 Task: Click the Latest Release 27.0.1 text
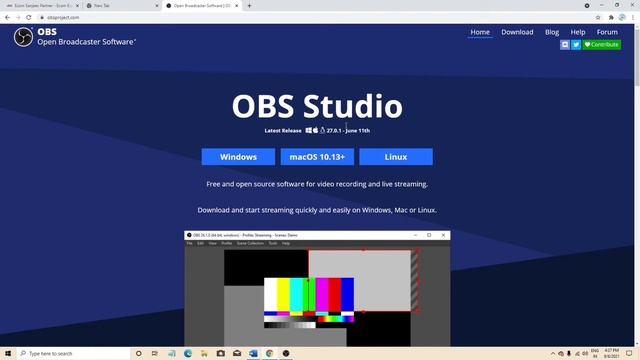(x=317, y=131)
